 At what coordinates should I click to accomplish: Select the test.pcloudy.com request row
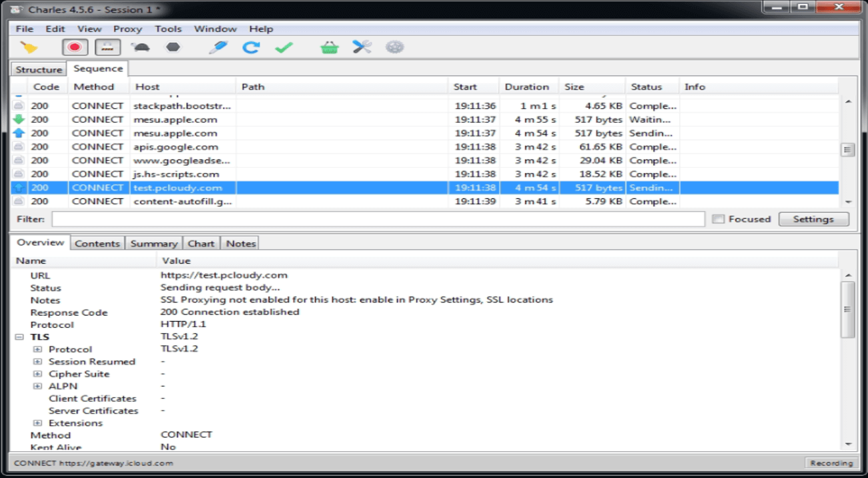[425, 188]
